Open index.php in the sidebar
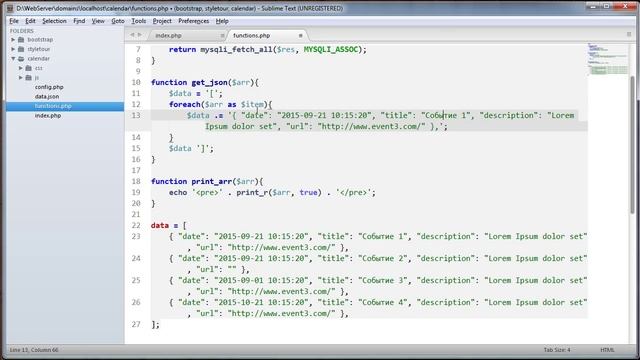 click(x=48, y=116)
